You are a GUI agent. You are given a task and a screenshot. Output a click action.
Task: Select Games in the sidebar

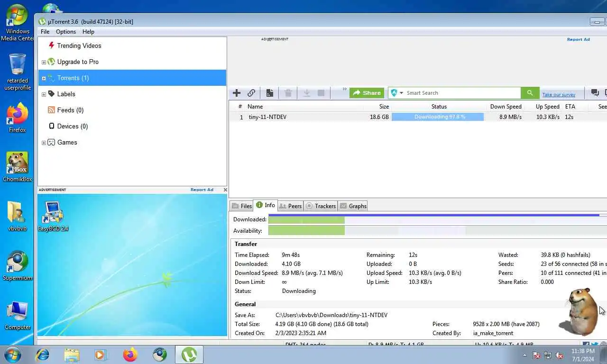point(67,142)
